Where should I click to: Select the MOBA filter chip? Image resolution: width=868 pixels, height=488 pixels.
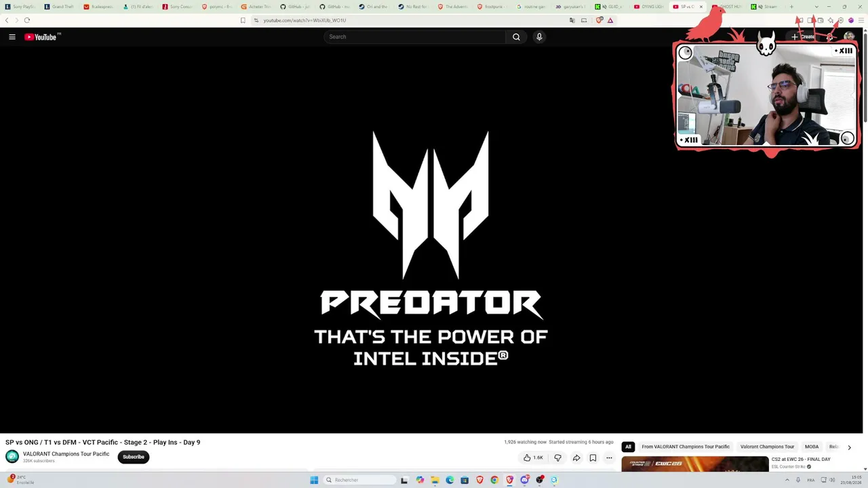coord(812,447)
